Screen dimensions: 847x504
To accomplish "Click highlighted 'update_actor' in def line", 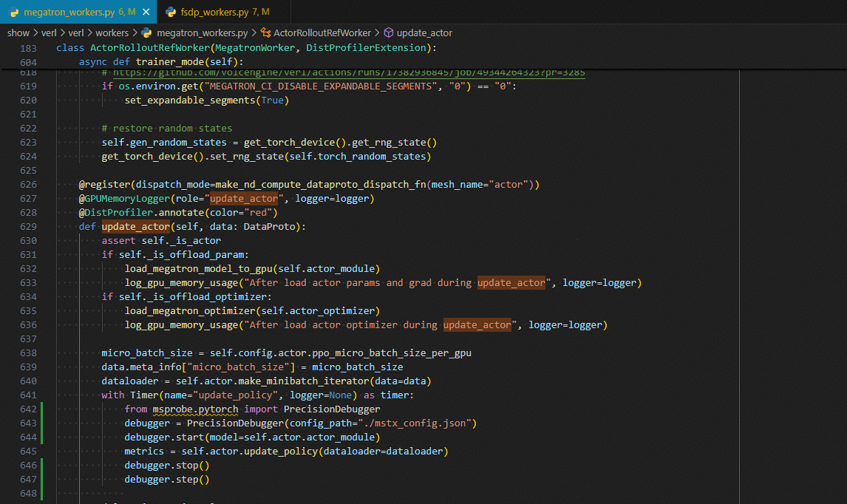I will coord(135,226).
